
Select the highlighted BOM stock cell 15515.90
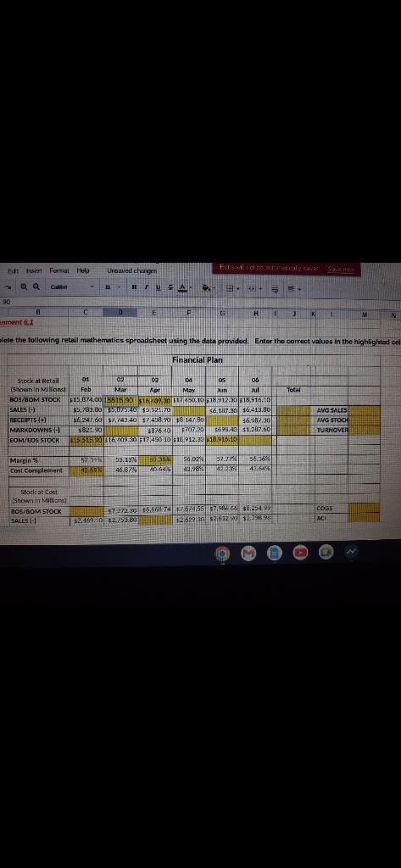(122, 403)
